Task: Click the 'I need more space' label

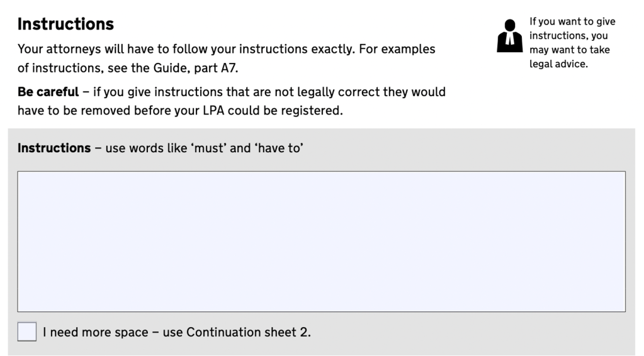Action: [x=94, y=332]
